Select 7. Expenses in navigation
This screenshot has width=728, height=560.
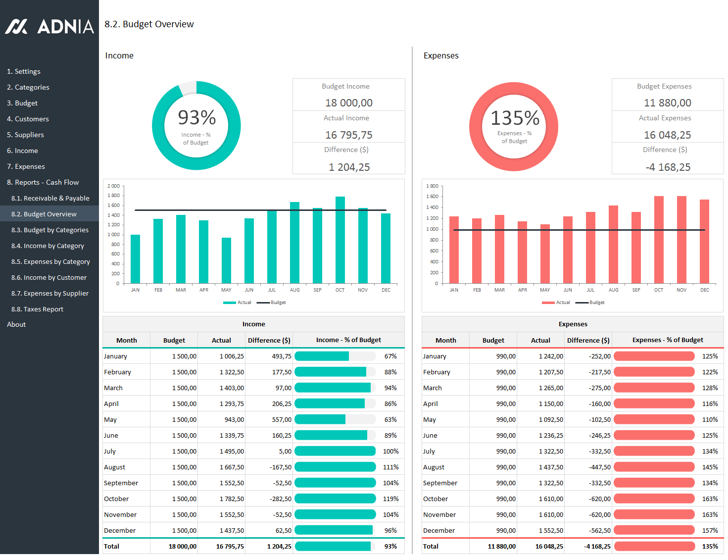(26, 166)
